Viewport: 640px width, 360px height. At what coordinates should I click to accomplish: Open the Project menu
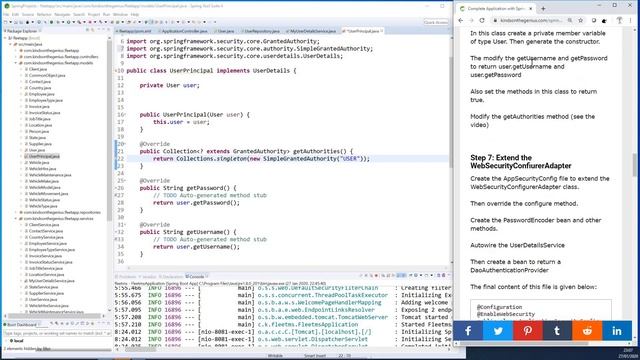[94, 14]
